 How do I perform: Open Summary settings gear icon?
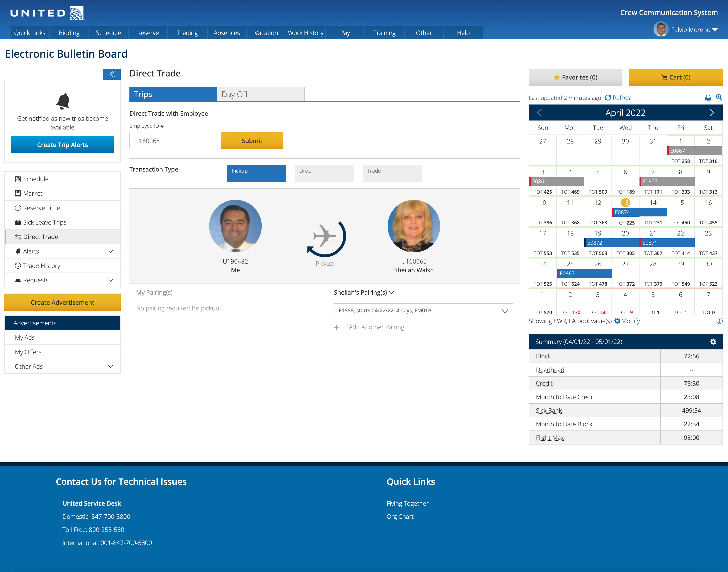coord(713,342)
